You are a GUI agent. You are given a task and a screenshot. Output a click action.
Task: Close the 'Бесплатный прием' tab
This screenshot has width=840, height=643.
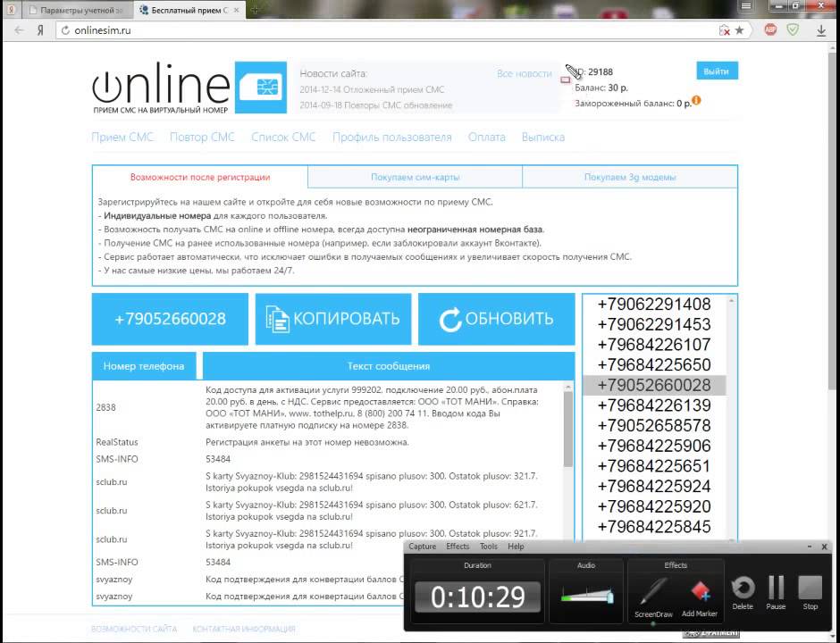(x=236, y=10)
